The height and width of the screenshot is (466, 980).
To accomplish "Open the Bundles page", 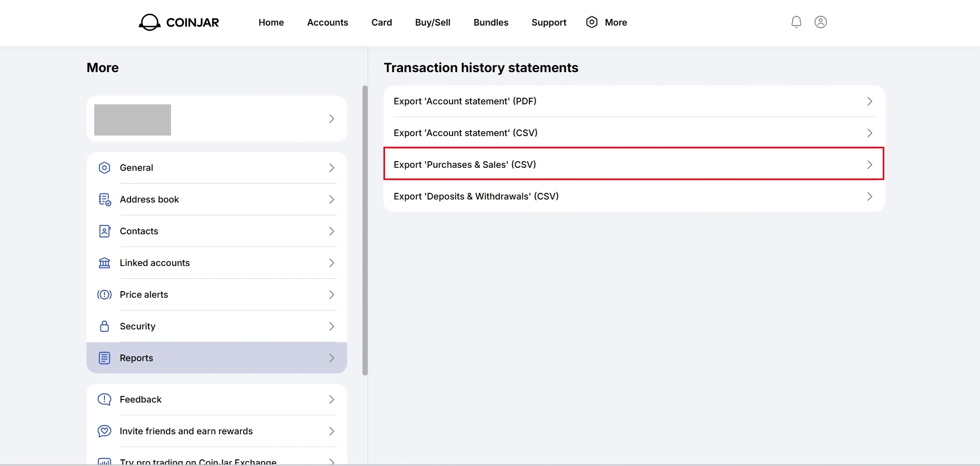I will 491,23.
